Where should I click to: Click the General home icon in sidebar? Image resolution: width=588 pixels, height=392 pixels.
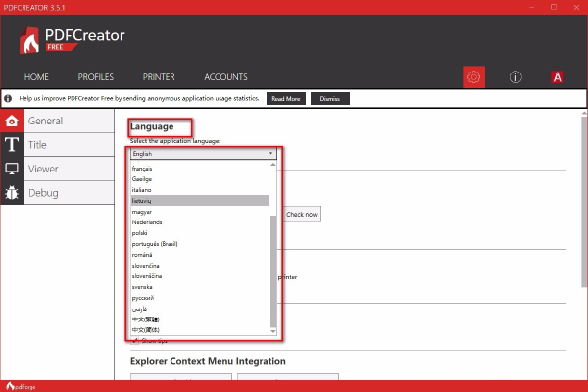pyautogui.click(x=12, y=121)
